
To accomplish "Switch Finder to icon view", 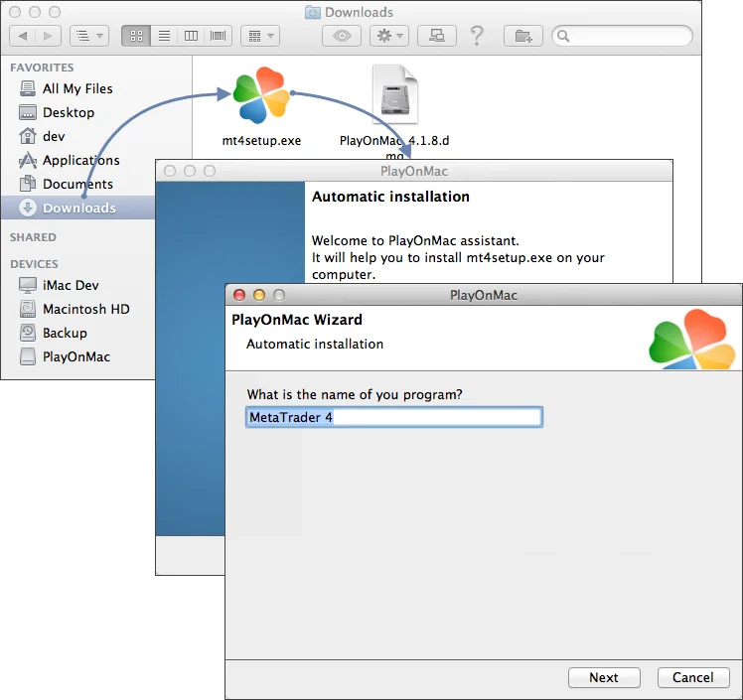I will (136, 36).
